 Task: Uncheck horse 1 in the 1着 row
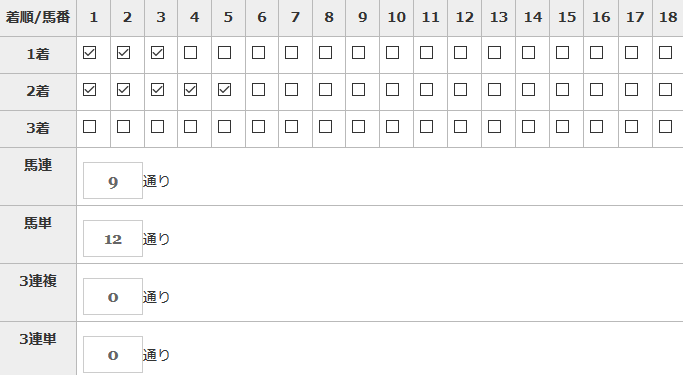point(89,53)
